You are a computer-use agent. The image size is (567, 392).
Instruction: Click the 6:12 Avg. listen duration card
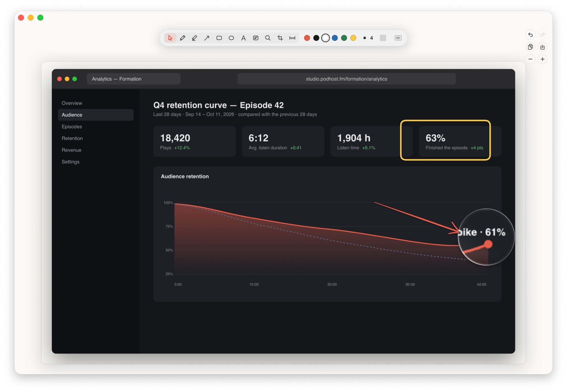[x=283, y=141]
